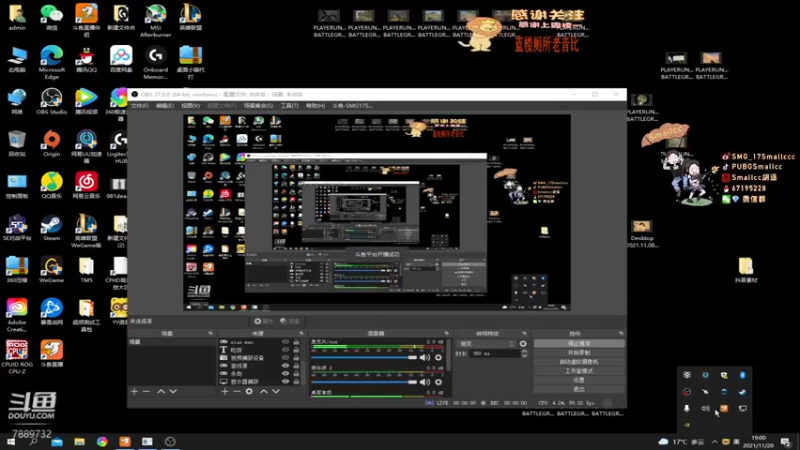Click 退出 button in controls
This screenshot has width=800, height=450.
[579, 389]
